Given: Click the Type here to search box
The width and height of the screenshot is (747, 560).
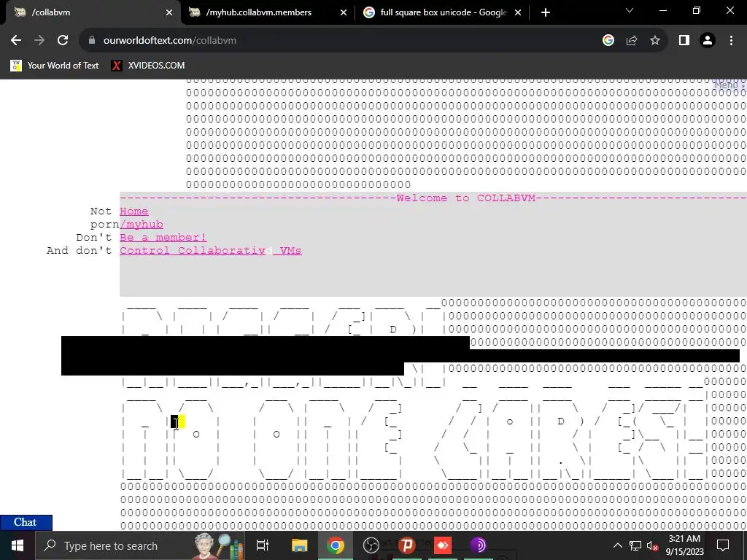Looking at the screenshot, I should 141,545.
